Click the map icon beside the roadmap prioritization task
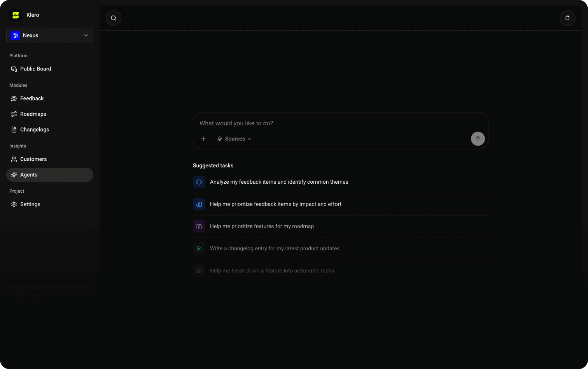This screenshot has height=369, width=588. [x=199, y=226]
